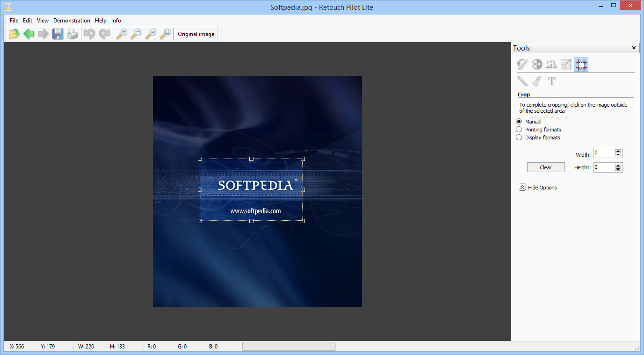Click the R: 0 status bar value

point(152,347)
